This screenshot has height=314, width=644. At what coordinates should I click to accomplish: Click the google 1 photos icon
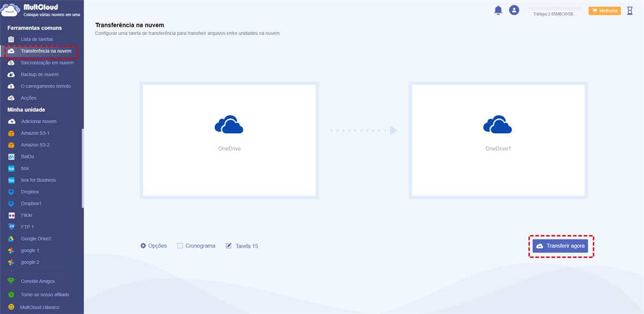[x=11, y=251]
